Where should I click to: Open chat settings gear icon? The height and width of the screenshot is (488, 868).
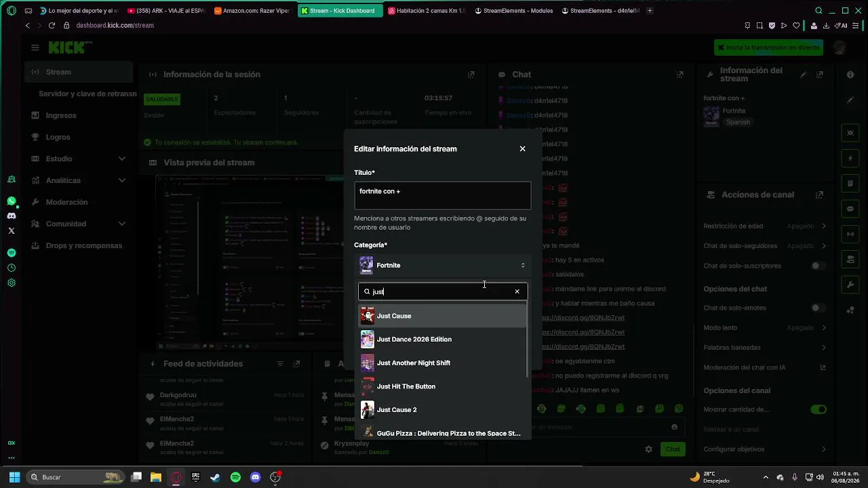pos(648,449)
